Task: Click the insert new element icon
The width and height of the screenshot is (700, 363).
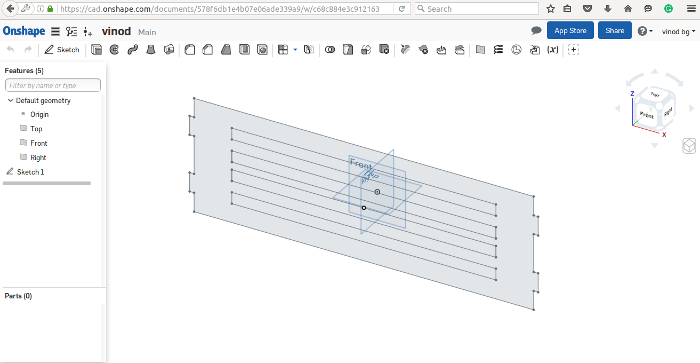Action: [x=88, y=32]
